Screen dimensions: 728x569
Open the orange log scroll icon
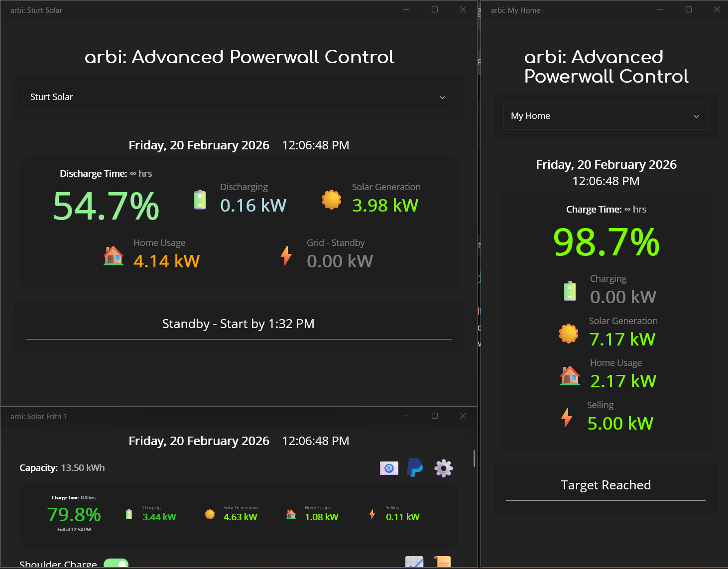[442, 562]
